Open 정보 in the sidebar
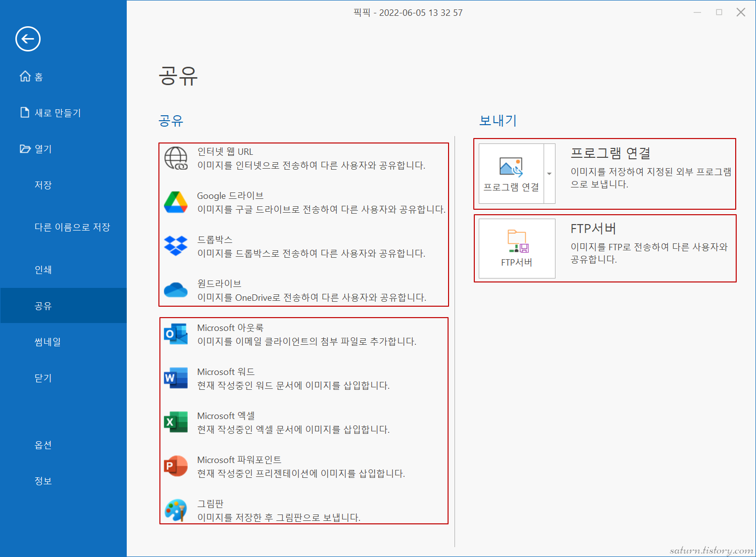The image size is (756, 557). click(63, 481)
